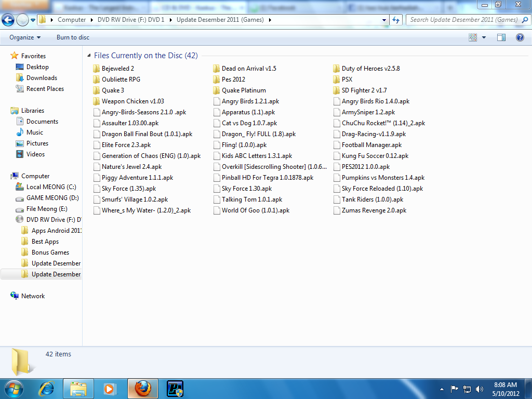Select the Dead on Arrival v1.5 folder icon

pyautogui.click(x=217, y=69)
